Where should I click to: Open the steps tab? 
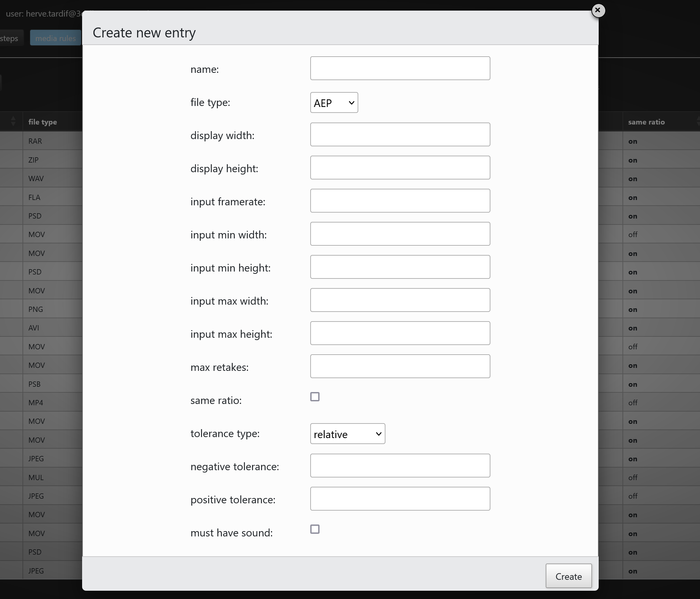pyautogui.click(x=10, y=38)
